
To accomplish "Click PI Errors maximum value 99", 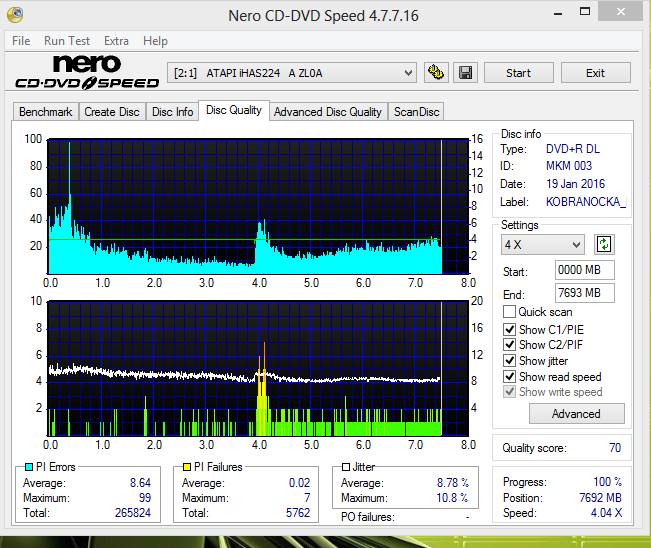I will tap(145, 497).
